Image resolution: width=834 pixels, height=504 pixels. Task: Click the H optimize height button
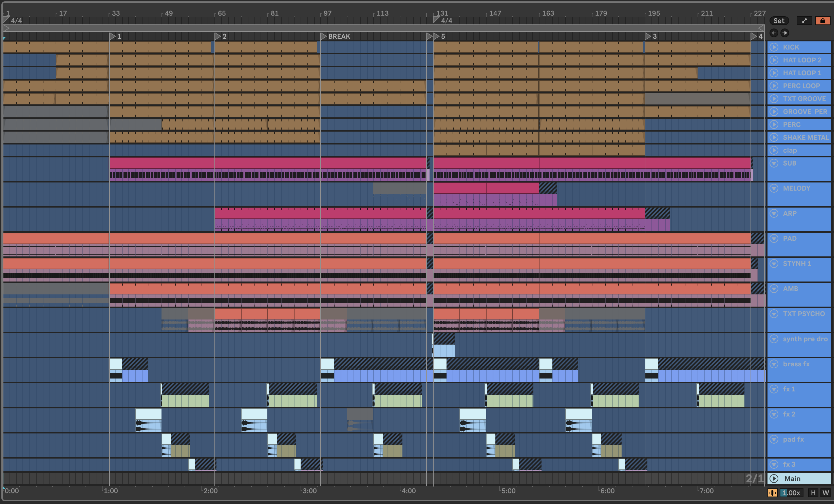click(x=813, y=493)
